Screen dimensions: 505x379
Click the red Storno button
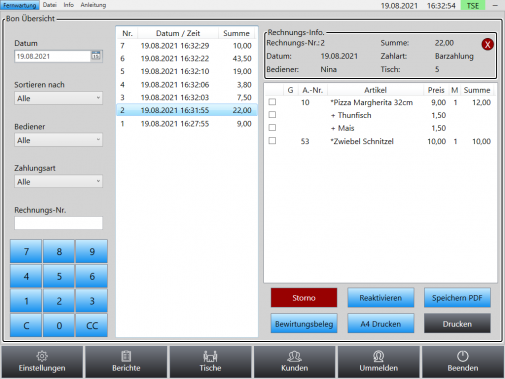304,298
